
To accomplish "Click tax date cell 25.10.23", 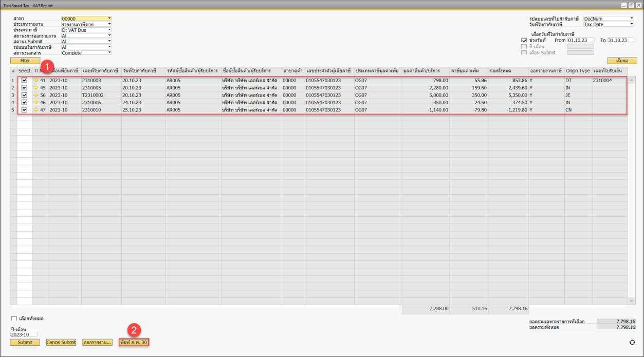I will tap(143, 109).
